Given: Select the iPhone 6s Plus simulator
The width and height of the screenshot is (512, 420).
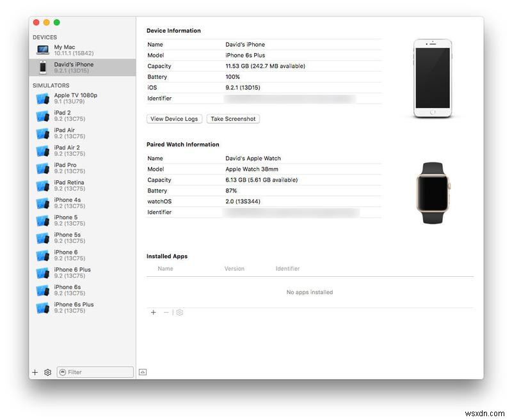Looking at the screenshot, I should point(43,307).
